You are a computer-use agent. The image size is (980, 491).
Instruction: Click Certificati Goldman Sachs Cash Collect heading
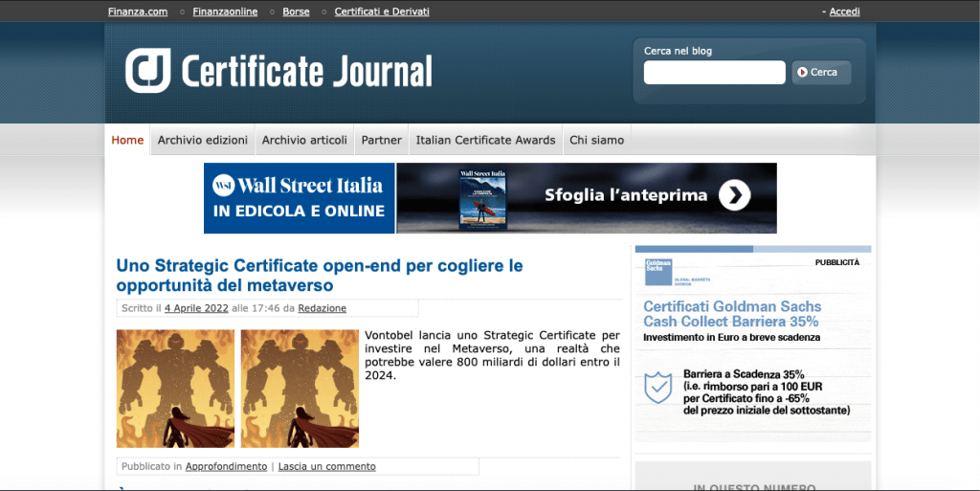(x=732, y=314)
